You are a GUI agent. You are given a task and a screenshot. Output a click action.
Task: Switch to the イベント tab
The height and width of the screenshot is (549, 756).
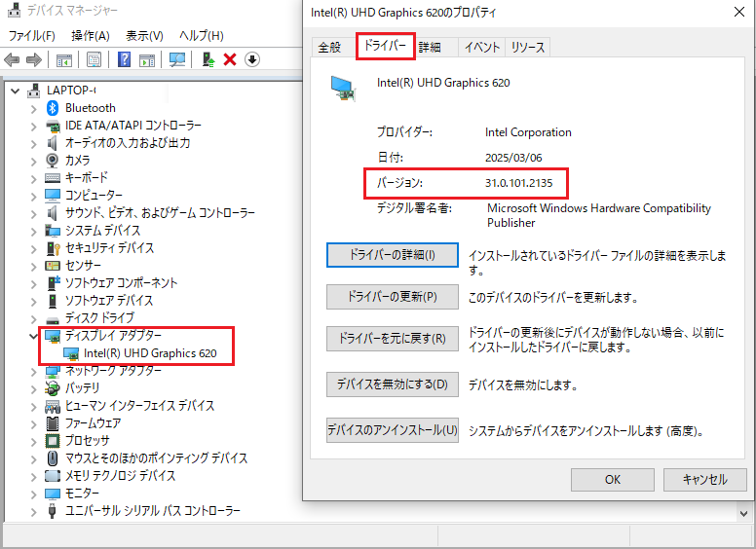481,47
